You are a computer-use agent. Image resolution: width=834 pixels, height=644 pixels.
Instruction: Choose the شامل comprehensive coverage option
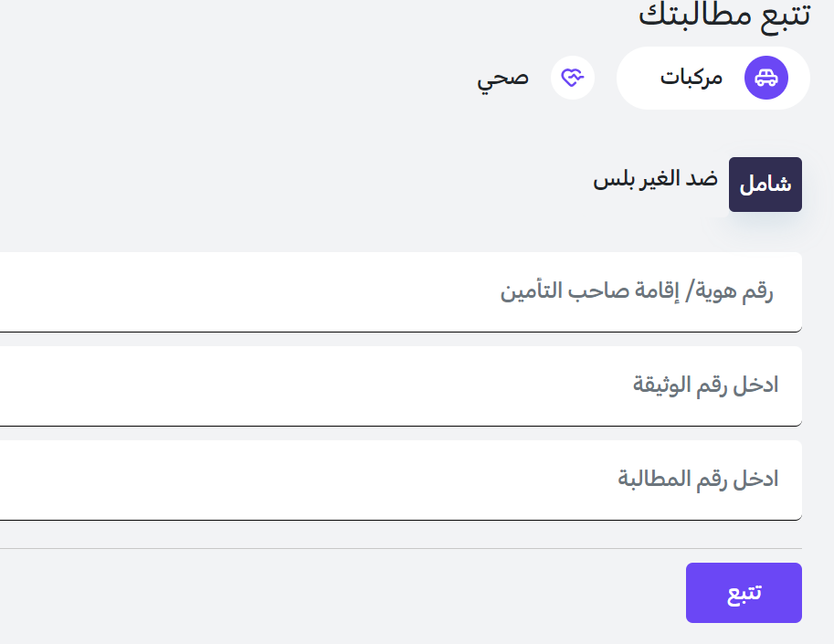(x=765, y=185)
